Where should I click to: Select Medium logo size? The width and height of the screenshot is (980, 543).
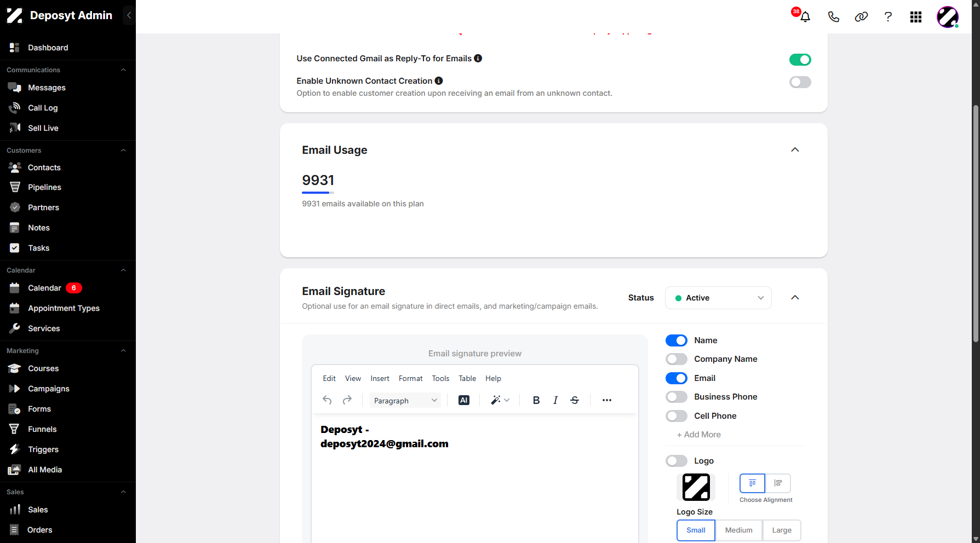(x=739, y=530)
